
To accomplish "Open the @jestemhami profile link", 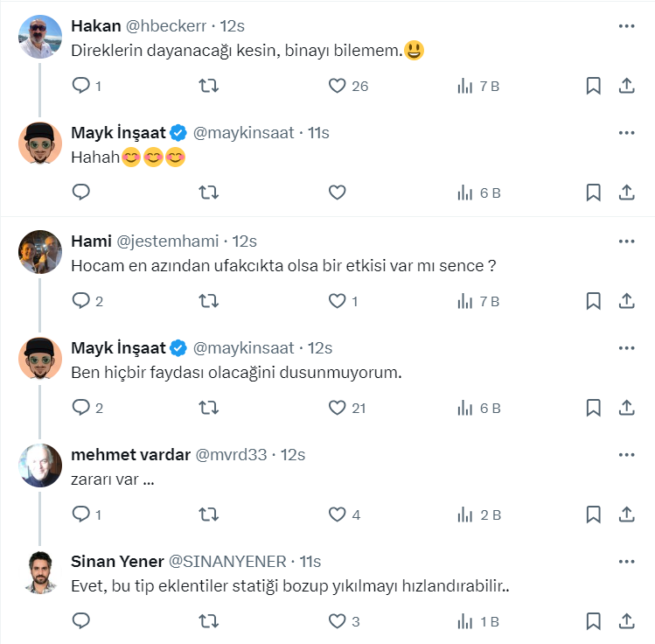I will tap(167, 241).
